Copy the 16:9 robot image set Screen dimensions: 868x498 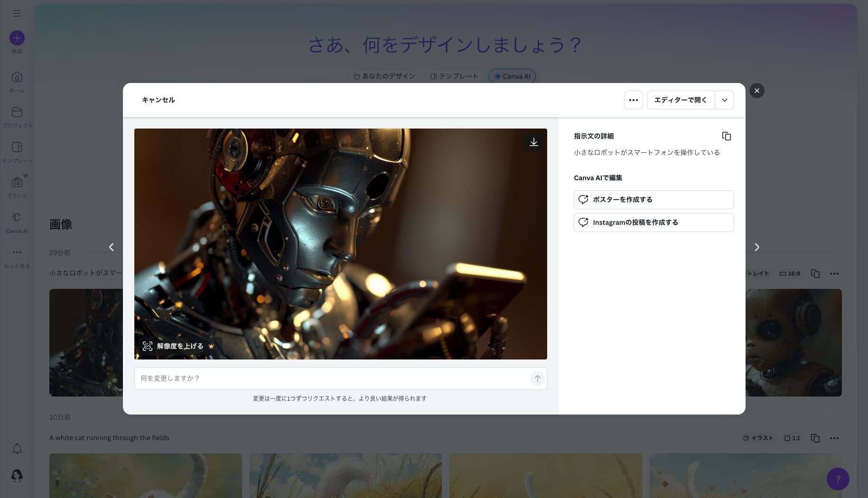815,274
